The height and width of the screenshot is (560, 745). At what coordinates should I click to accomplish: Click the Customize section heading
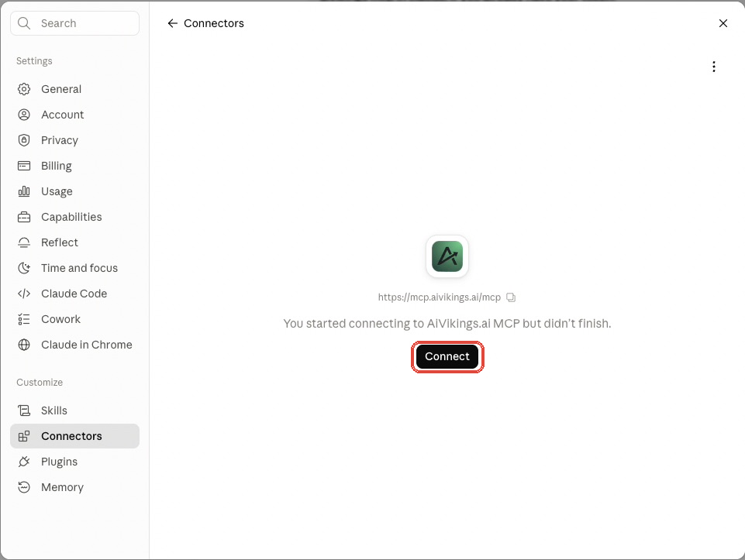40,383
